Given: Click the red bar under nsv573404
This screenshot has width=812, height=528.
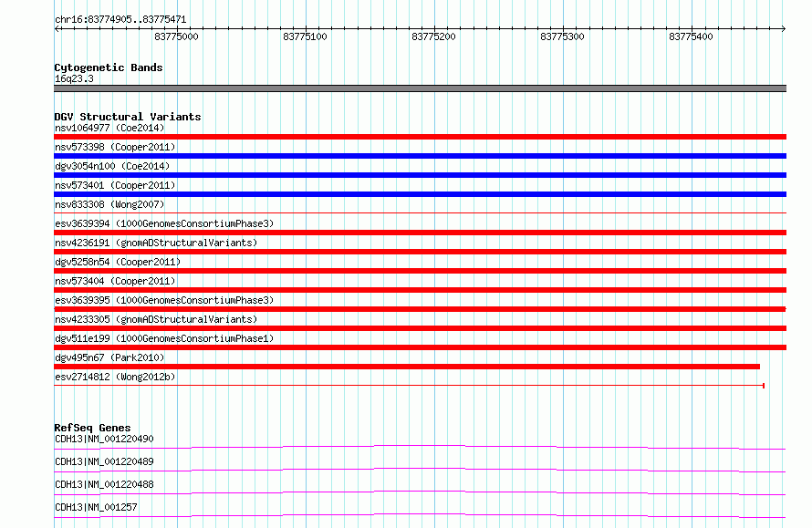Looking at the screenshot, I should (420, 290).
